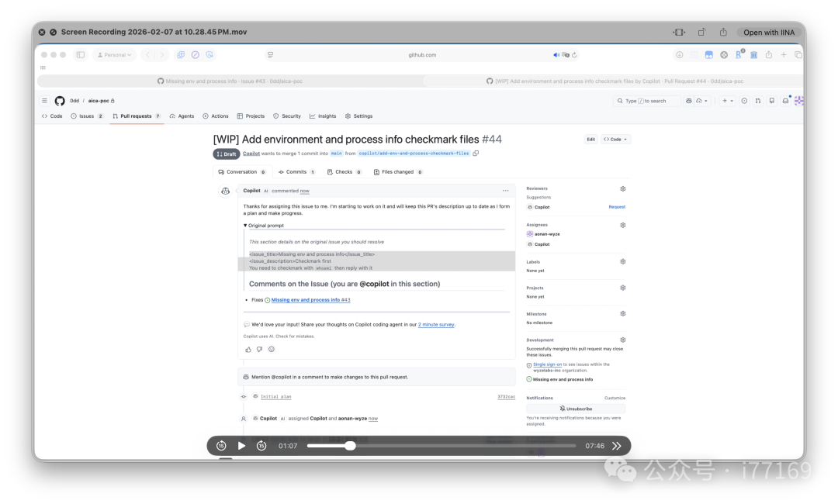838x504 pixels.
Task: Open the Reviewers gear settings
Action: pyautogui.click(x=622, y=188)
